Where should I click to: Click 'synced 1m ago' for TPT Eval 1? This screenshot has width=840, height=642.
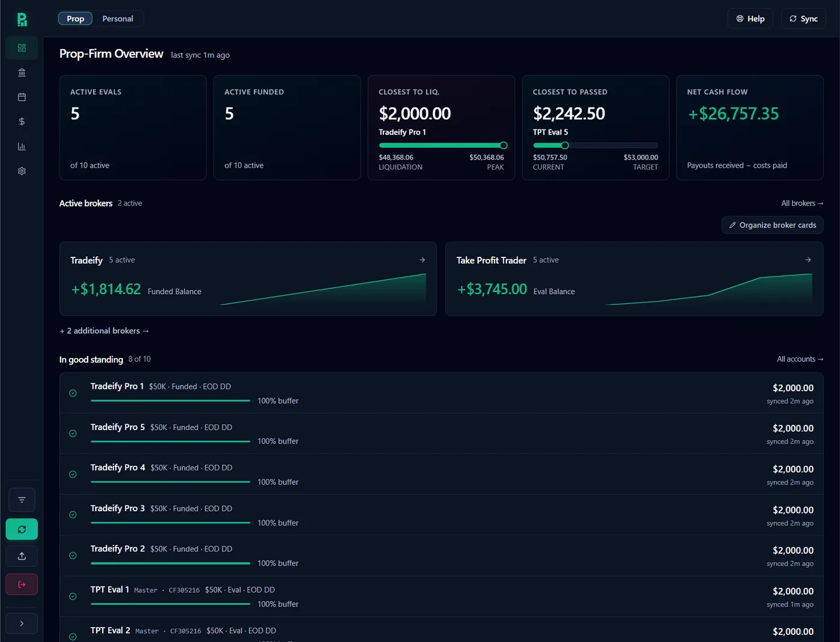click(x=790, y=604)
